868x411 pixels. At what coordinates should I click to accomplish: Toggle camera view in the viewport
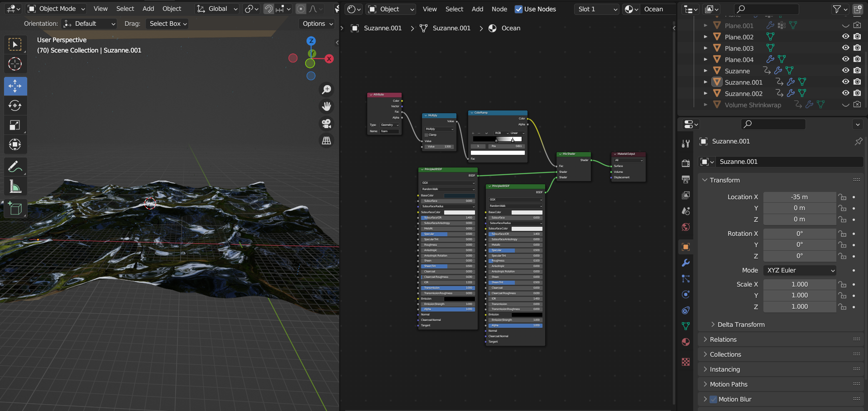[326, 124]
